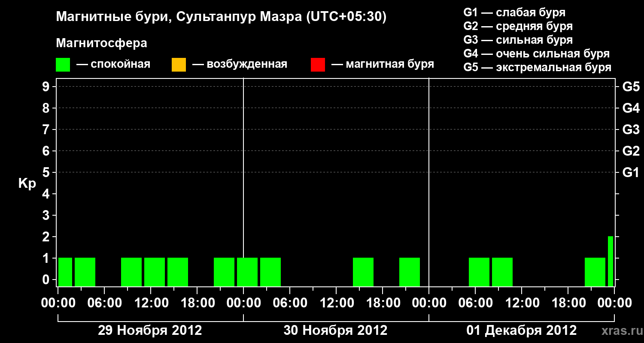This screenshot has height=343, width=644.
Task: Click the 06:00 time label for 29 Ноября
Action: pos(104,303)
